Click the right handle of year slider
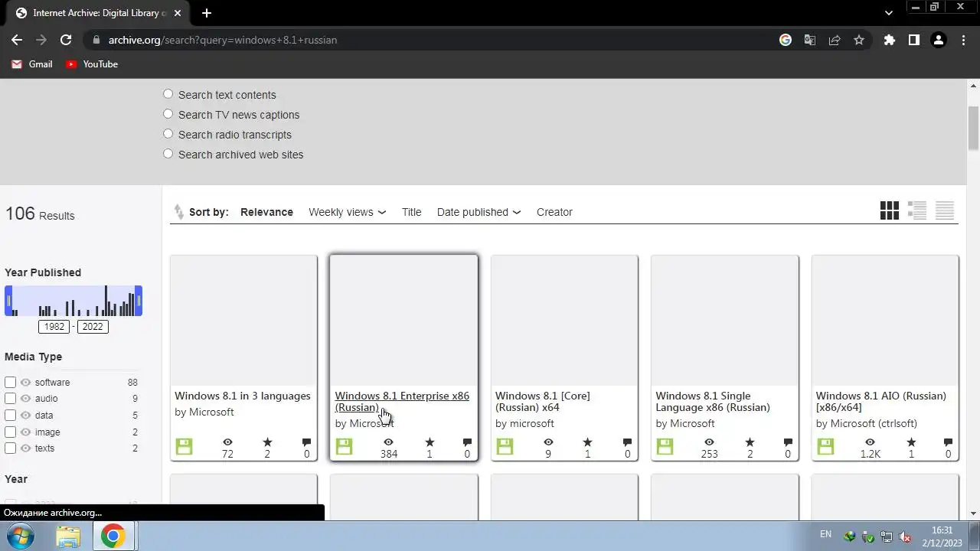980x551 pixels. (x=139, y=301)
